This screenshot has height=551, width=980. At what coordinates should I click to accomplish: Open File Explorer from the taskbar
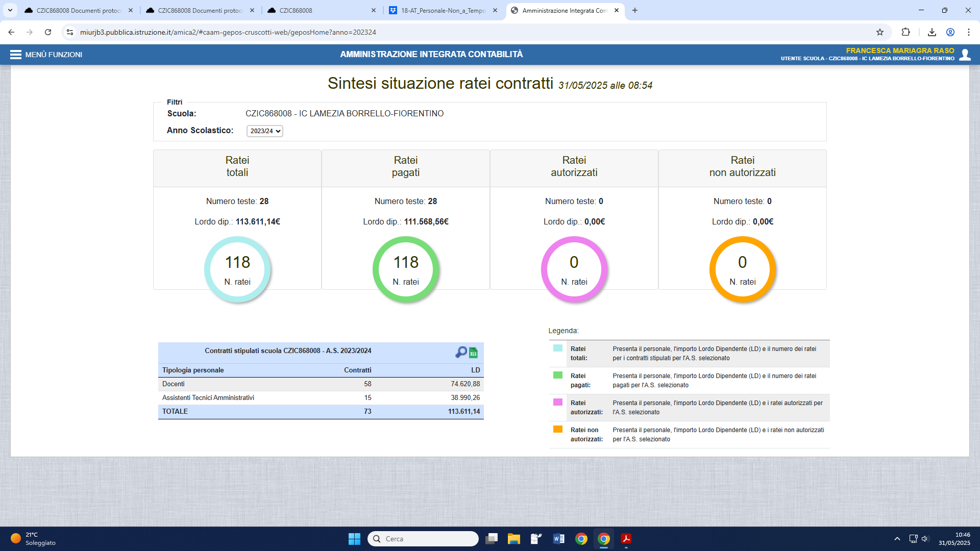point(513,539)
